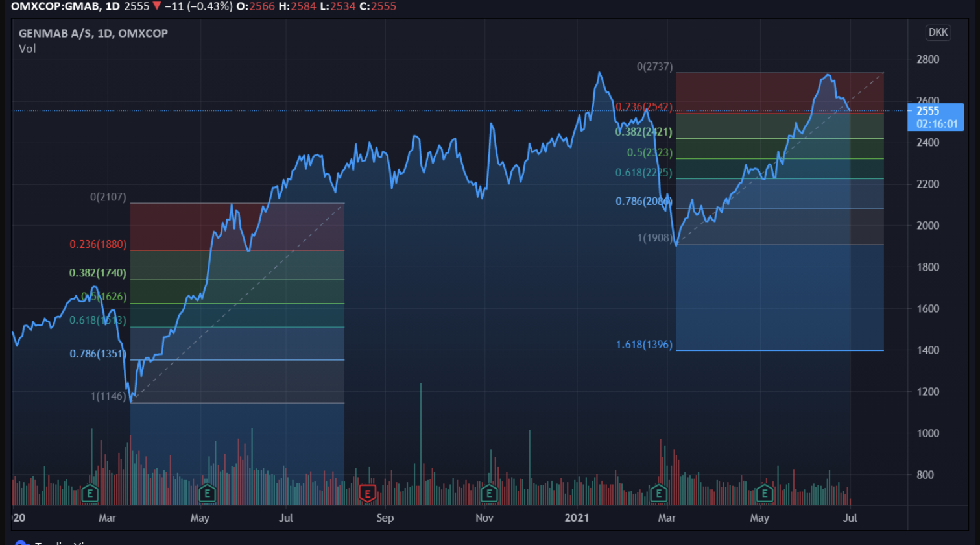Select the earnings marker near May 2021

(765, 494)
